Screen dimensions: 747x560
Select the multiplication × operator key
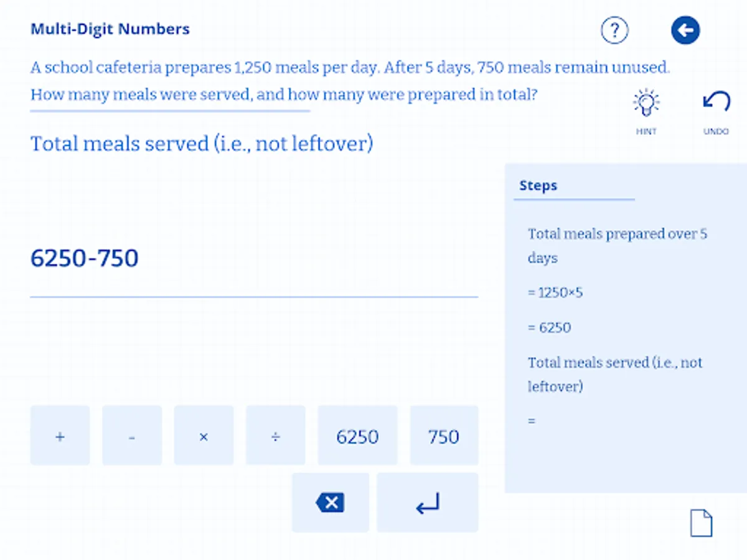click(x=204, y=436)
